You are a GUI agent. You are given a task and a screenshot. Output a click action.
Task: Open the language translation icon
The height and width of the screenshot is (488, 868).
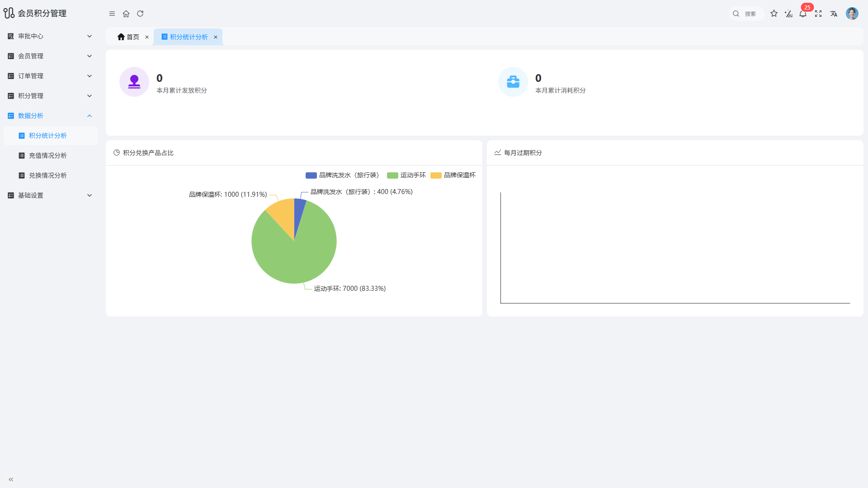[834, 14]
